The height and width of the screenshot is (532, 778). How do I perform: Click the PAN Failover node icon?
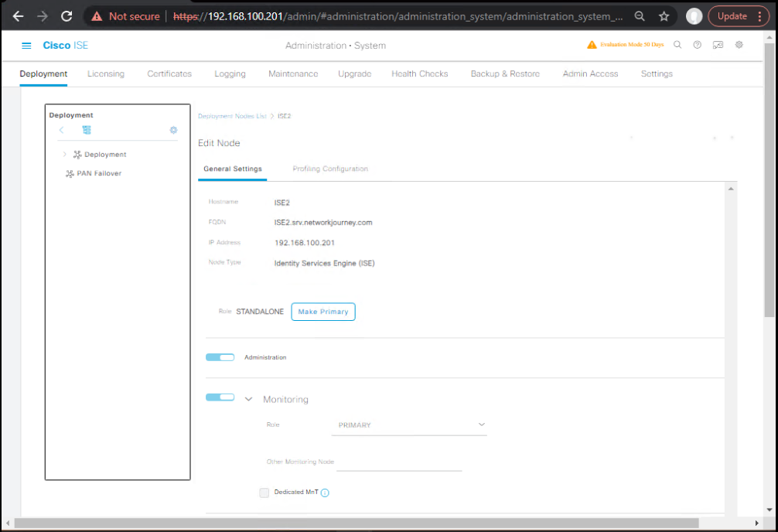70,174
